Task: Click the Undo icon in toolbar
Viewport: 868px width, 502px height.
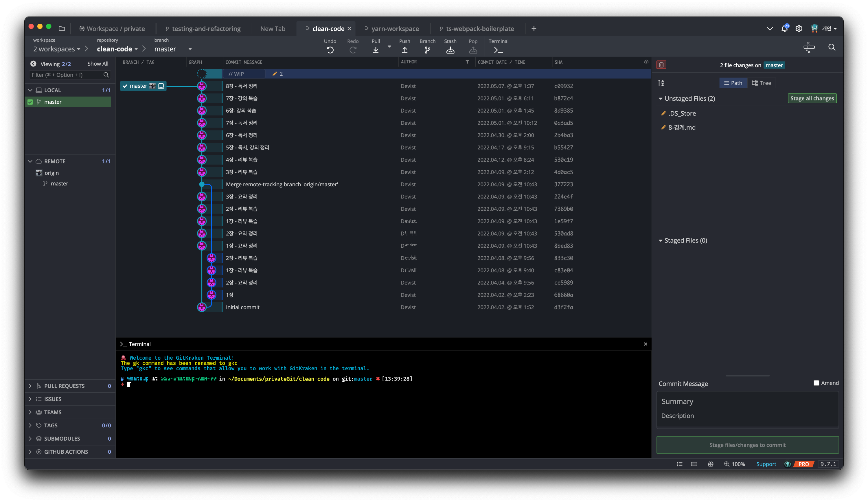Action: (x=330, y=50)
